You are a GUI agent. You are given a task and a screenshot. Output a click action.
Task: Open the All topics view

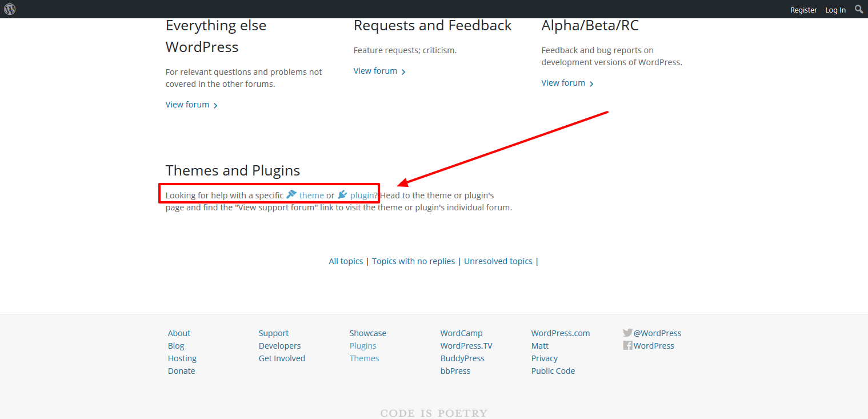(x=346, y=261)
